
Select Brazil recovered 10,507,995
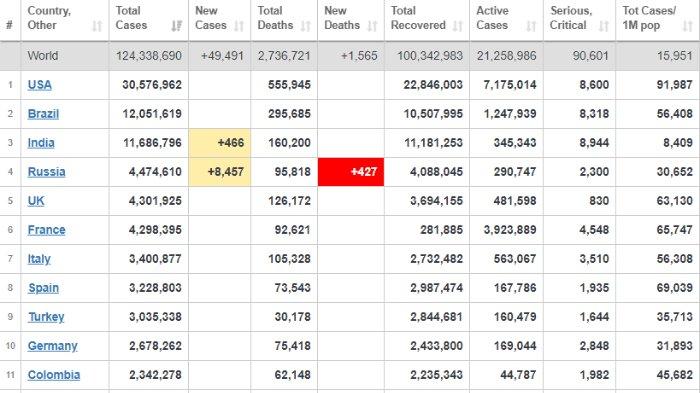tap(433, 114)
